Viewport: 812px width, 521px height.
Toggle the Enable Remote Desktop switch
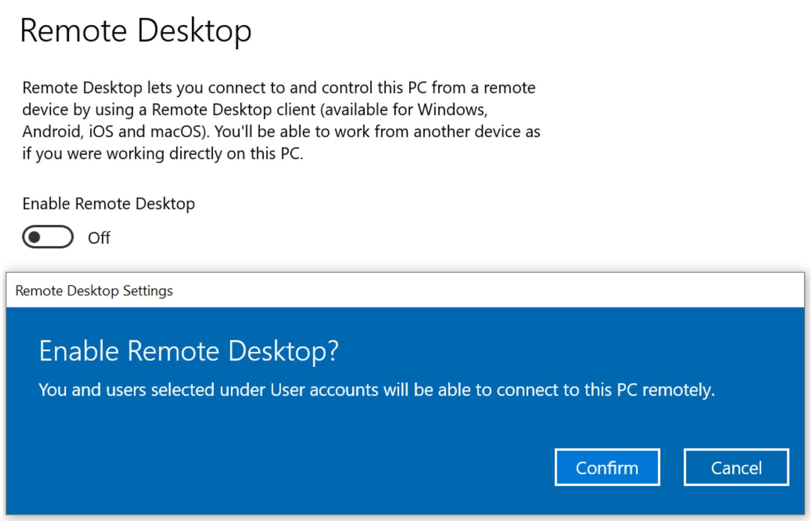pyautogui.click(x=48, y=237)
